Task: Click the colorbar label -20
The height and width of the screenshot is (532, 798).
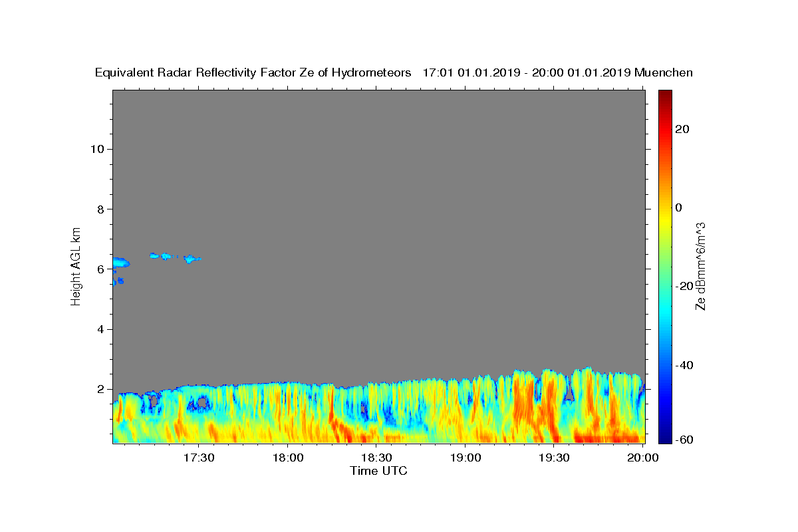Action: (684, 286)
